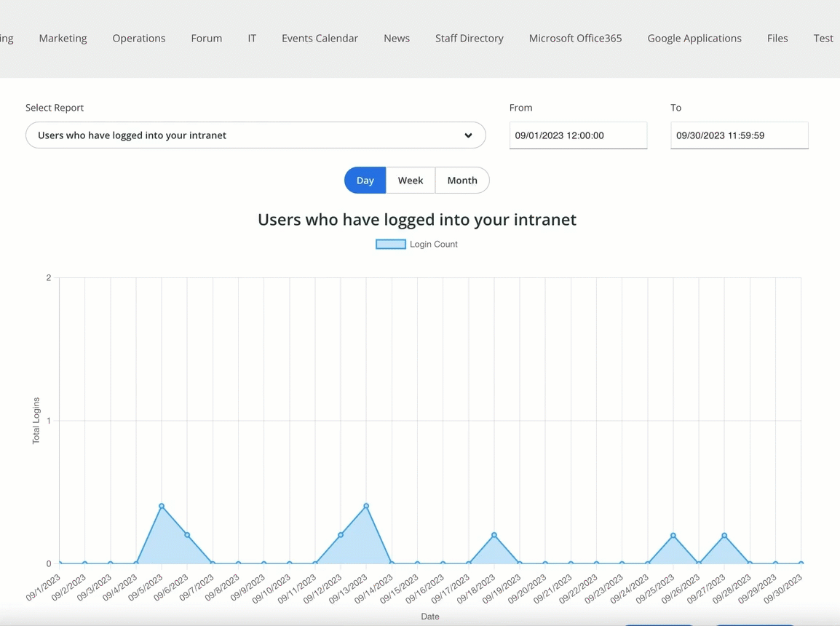
Task: Select the Day view toggle
Action: 365,180
